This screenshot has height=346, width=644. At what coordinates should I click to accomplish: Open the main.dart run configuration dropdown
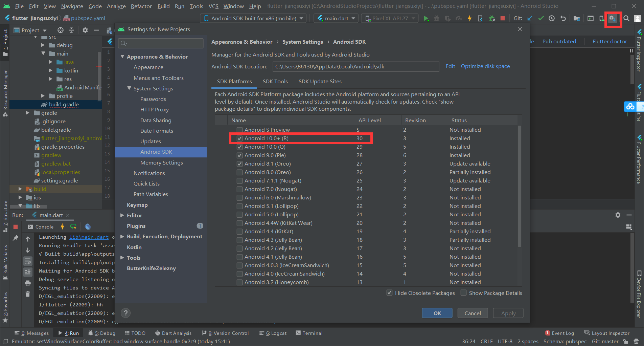point(336,18)
